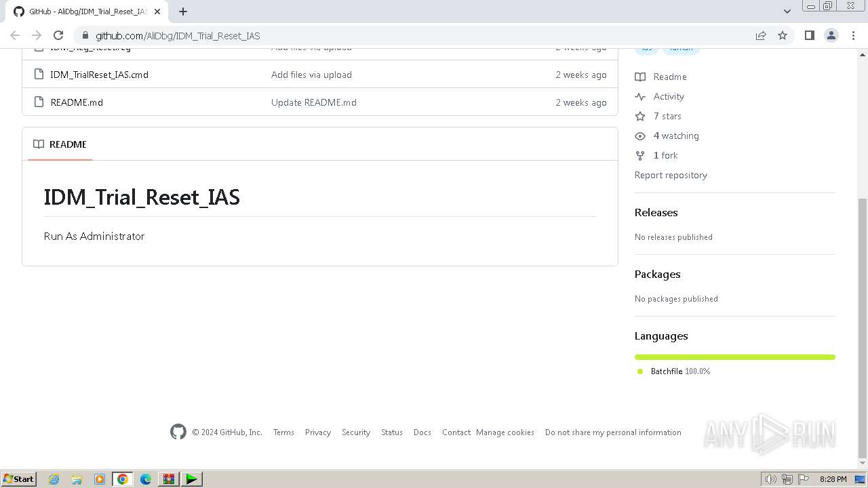Click the volume tray icon
Screen dimensions: 868x488
click(x=771, y=479)
